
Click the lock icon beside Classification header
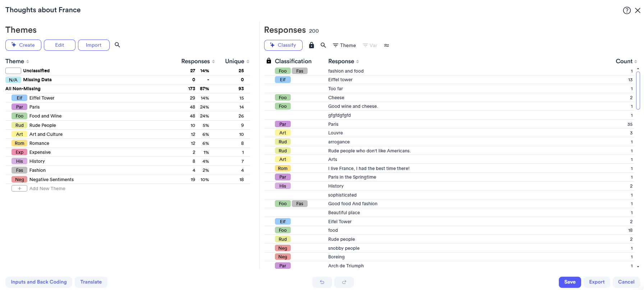(x=269, y=61)
